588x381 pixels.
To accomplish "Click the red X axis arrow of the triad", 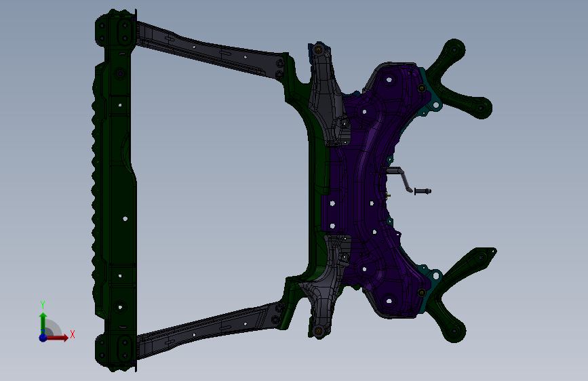I will [x=57, y=338].
